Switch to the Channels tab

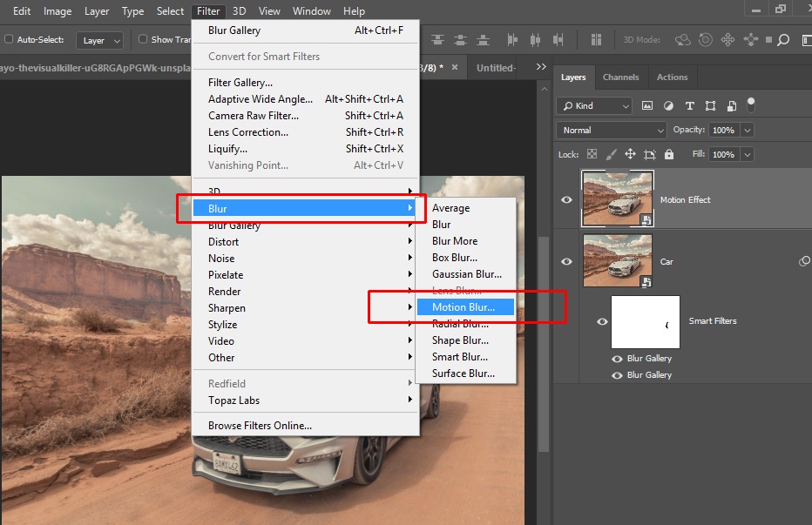click(x=620, y=77)
